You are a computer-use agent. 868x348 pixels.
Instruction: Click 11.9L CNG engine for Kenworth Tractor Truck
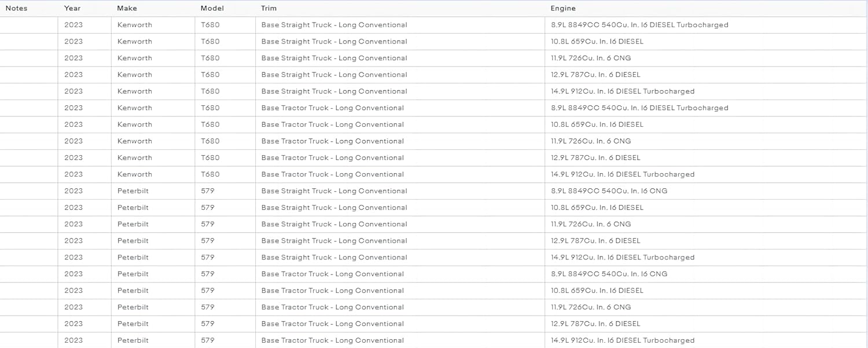tap(591, 141)
